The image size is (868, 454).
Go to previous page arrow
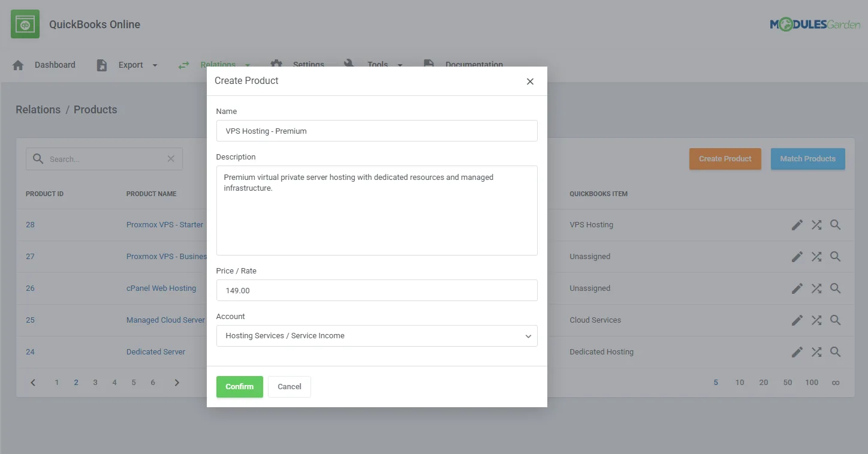[33, 383]
